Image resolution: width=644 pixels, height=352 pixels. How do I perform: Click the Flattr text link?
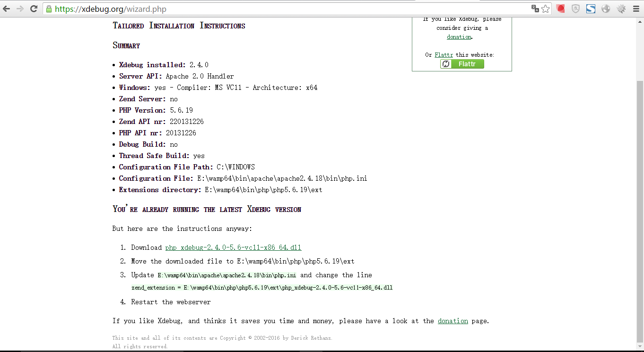[444, 55]
